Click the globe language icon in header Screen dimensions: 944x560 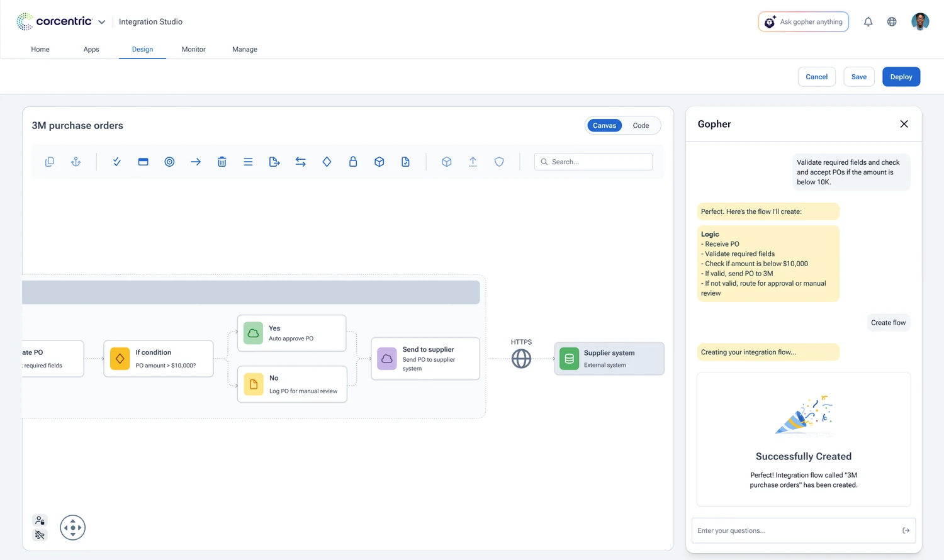(892, 22)
